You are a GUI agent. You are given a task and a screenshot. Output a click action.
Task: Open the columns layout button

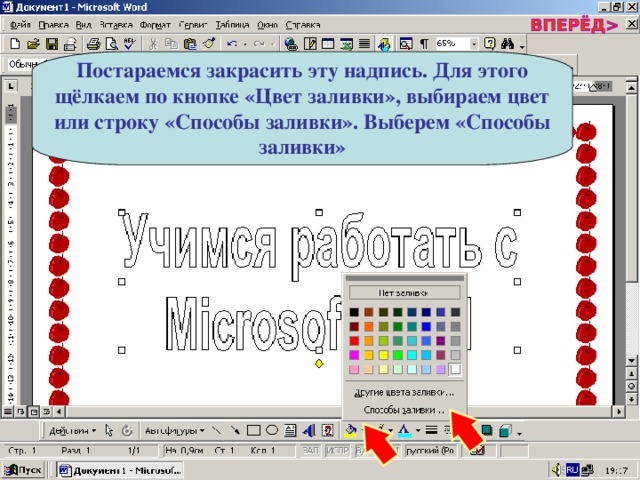tap(364, 43)
